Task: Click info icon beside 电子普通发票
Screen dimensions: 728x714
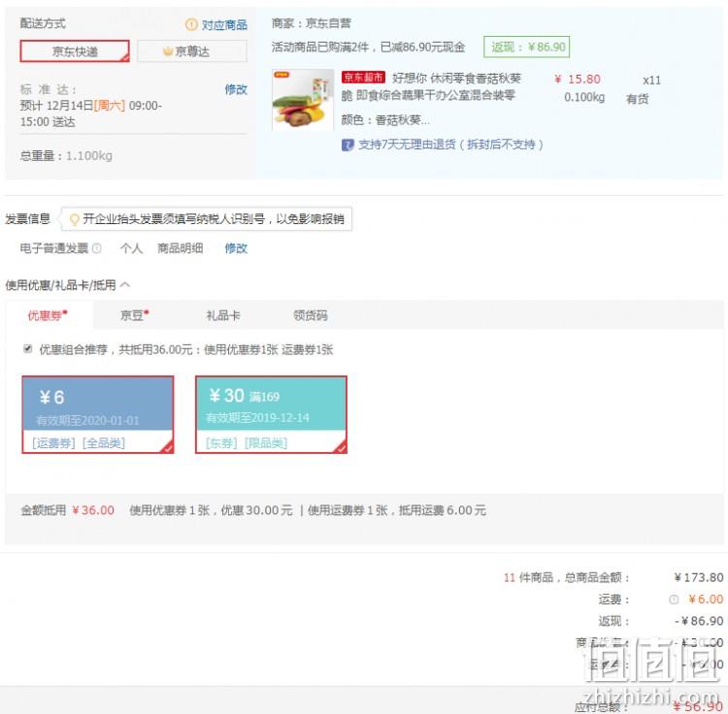Action: point(96,248)
